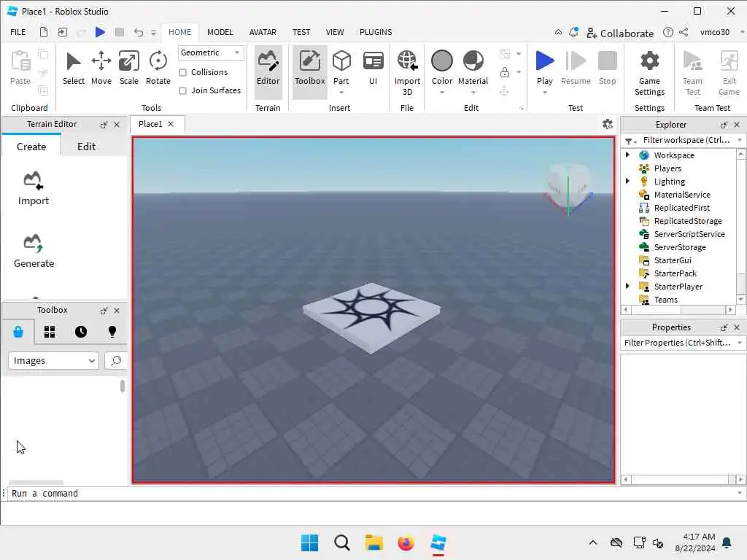Insert a new Part
The image size is (747, 560).
pos(341,68)
